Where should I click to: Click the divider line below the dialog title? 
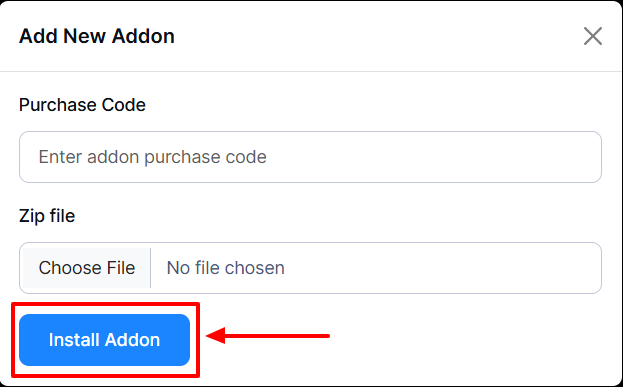(312, 72)
